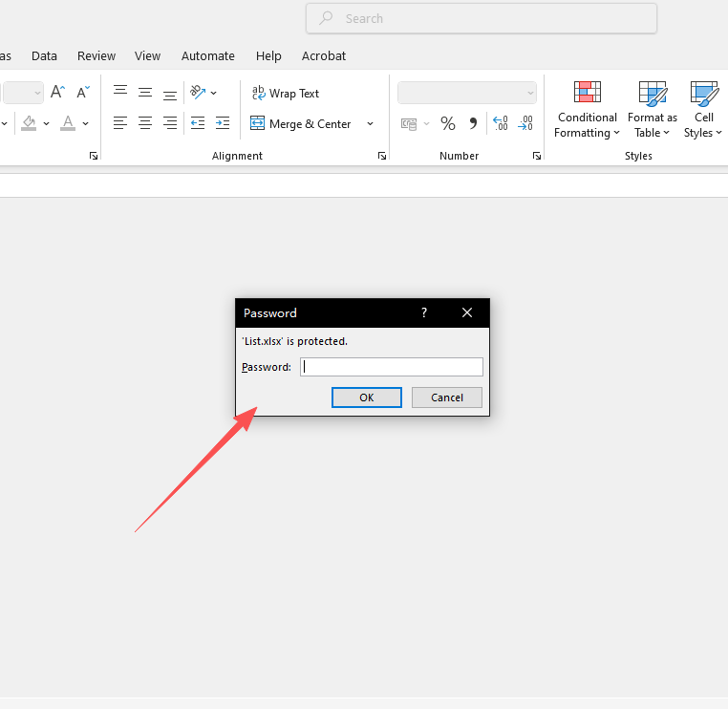Open the Format as Table dropdown
728x709 pixels.
point(652,111)
